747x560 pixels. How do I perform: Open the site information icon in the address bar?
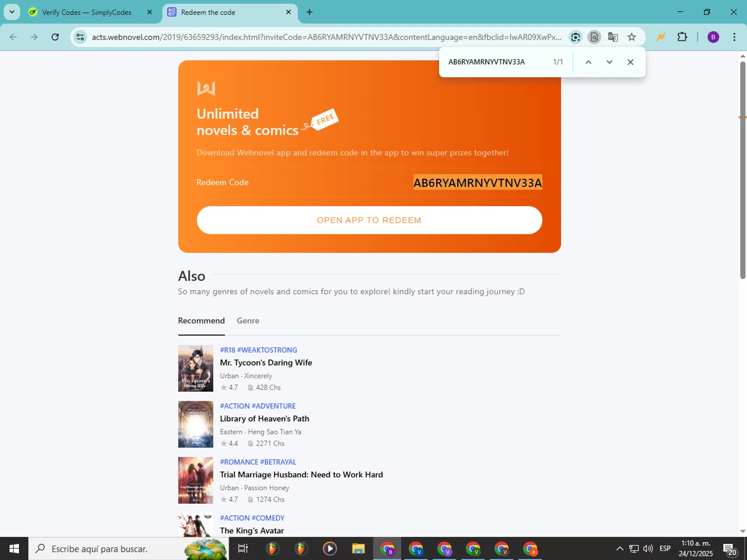(80, 37)
